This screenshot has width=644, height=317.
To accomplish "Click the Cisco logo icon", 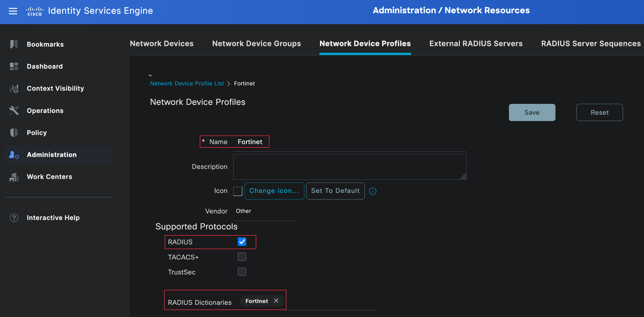I will (x=34, y=11).
